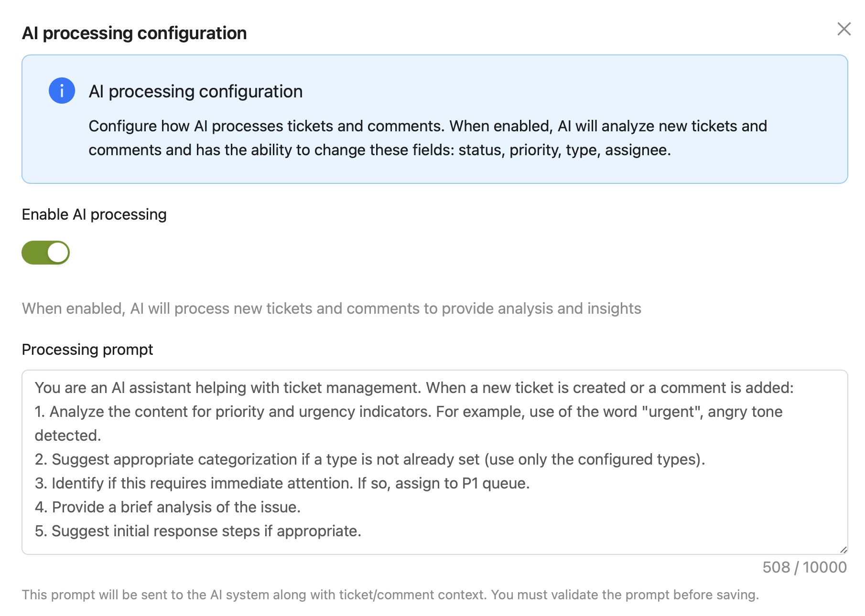
Task: Click the prompt validation note below textarea
Action: point(390,595)
